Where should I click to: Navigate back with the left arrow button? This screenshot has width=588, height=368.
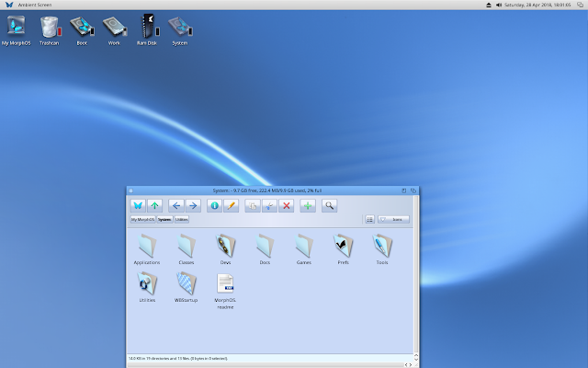[176, 205]
